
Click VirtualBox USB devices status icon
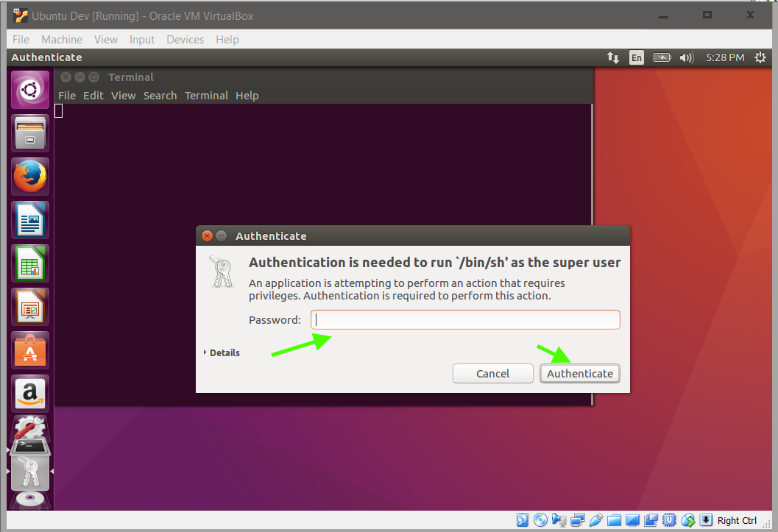(x=596, y=520)
